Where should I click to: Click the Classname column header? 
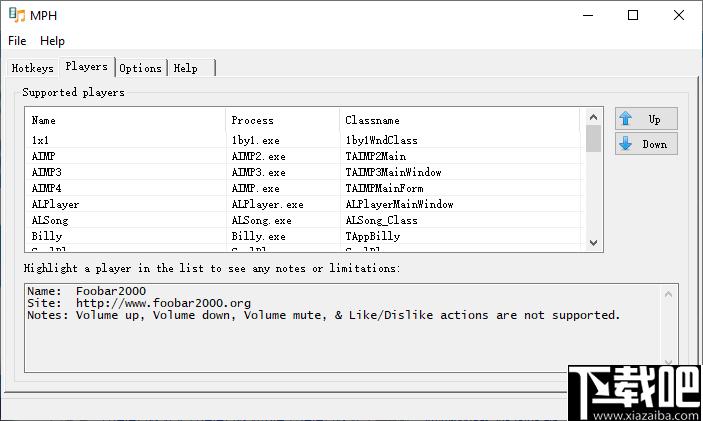click(x=460, y=120)
